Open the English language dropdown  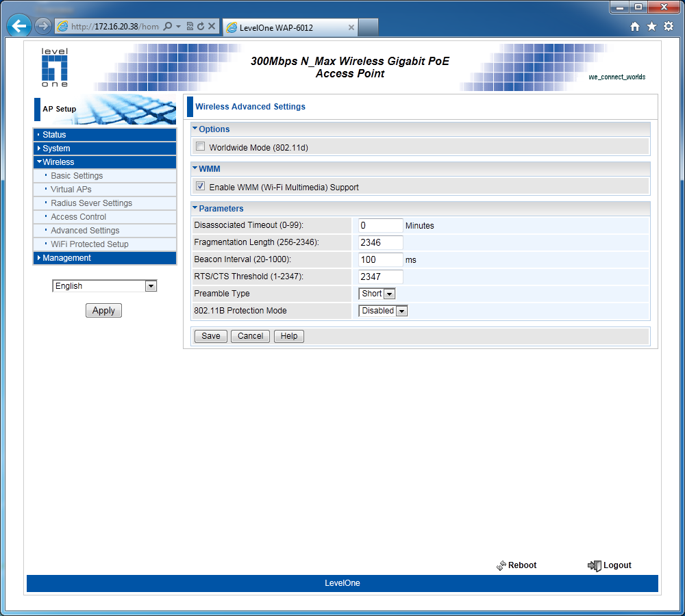[104, 286]
